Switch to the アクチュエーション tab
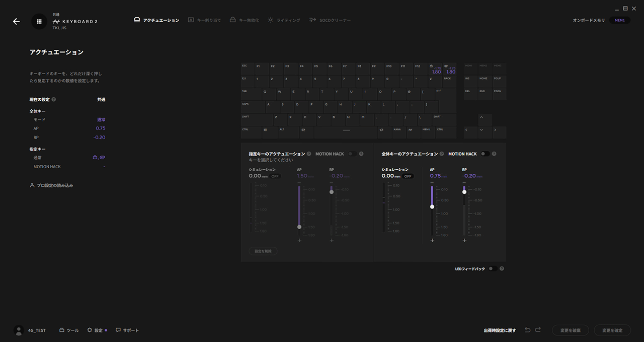This screenshot has width=644, height=342. 156,20
